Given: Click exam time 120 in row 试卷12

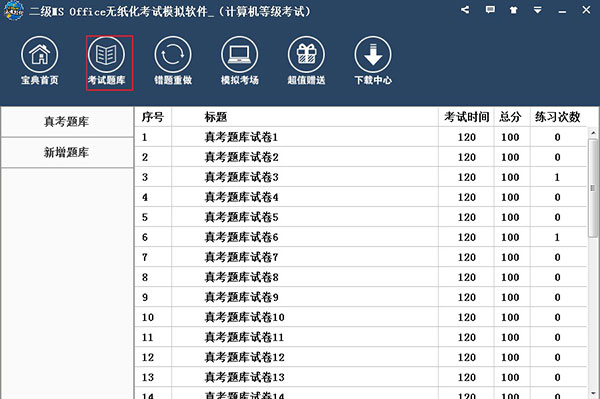Looking at the screenshot, I should pos(466,357).
